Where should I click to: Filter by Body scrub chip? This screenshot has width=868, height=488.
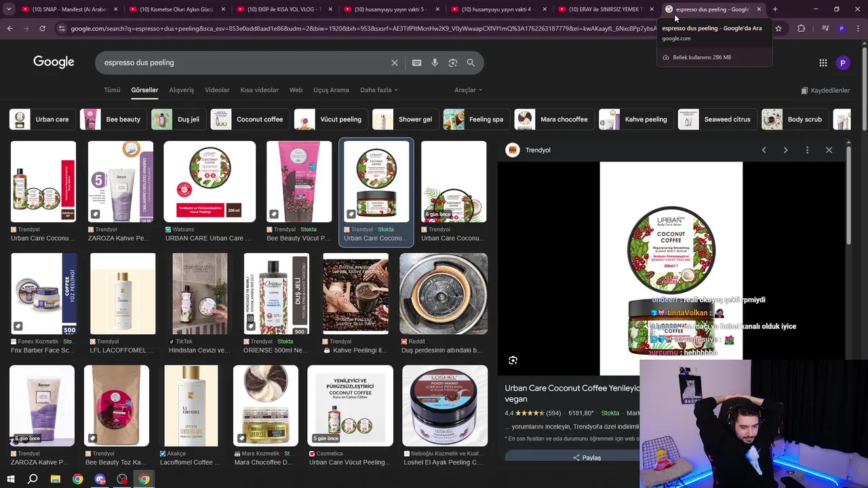click(x=795, y=119)
